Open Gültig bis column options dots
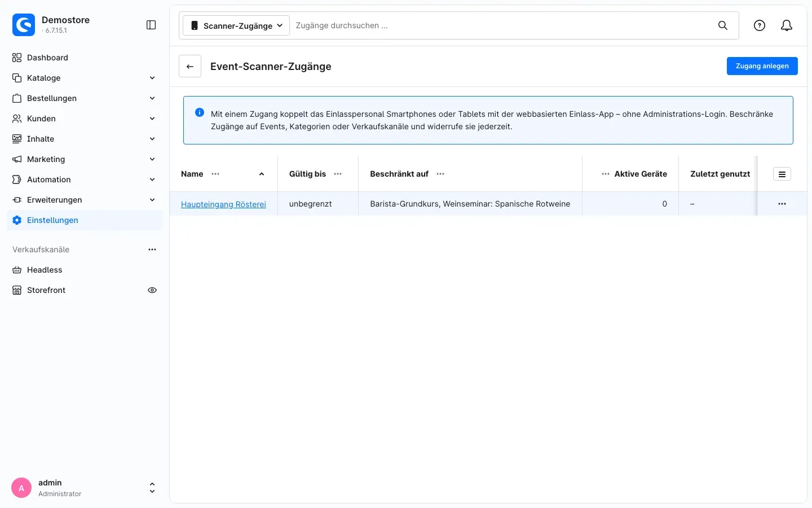 tap(338, 174)
